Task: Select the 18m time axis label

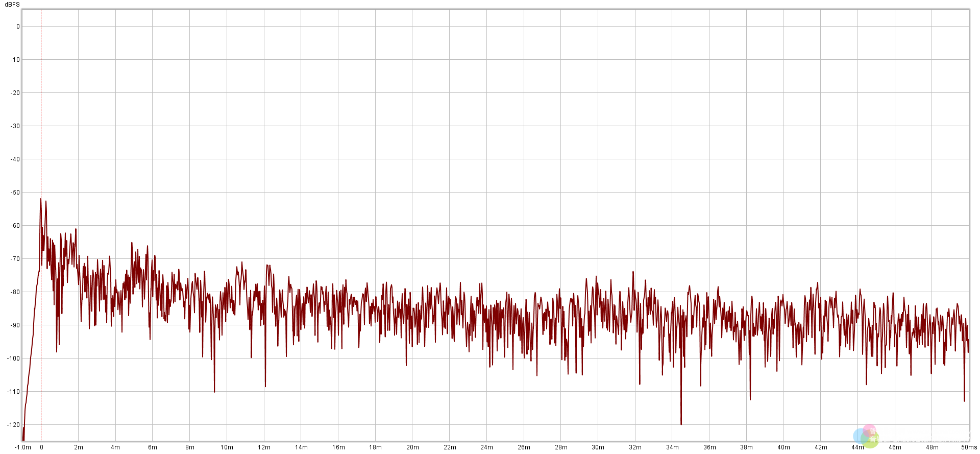Action: click(376, 447)
